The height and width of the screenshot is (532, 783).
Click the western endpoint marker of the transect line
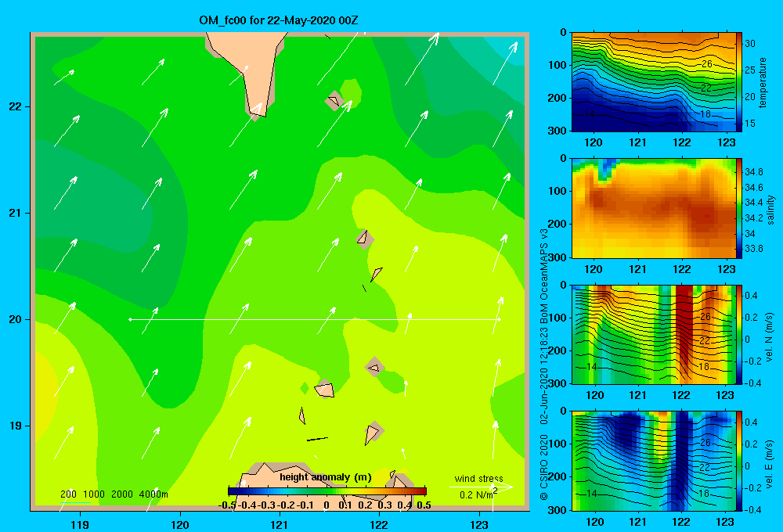coord(130,319)
